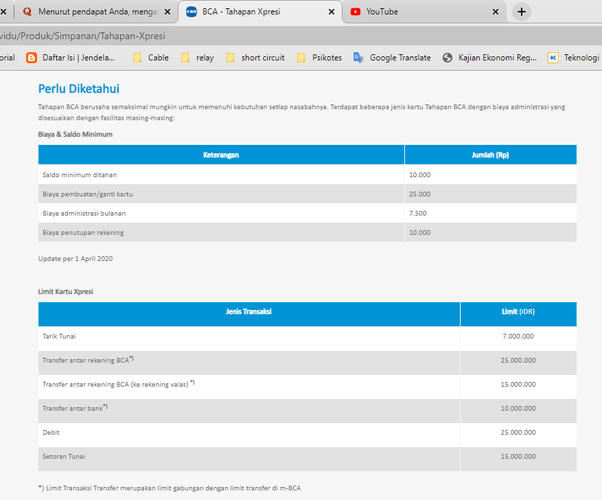Click the Perlu Diketahui heading
This screenshot has height=500, width=602.
[79, 89]
